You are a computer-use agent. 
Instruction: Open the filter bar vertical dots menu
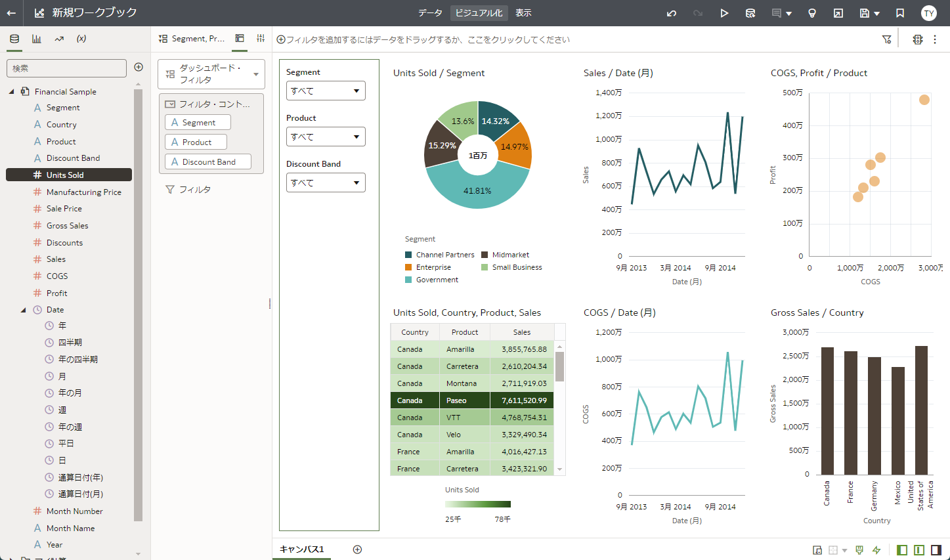coord(935,39)
